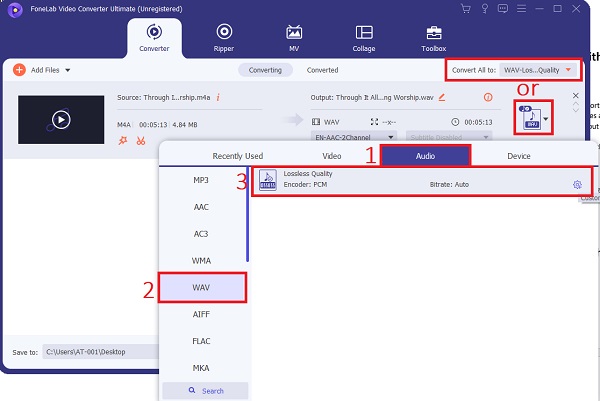
Task: Remove the file with the X icon
Action: (576, 95)
